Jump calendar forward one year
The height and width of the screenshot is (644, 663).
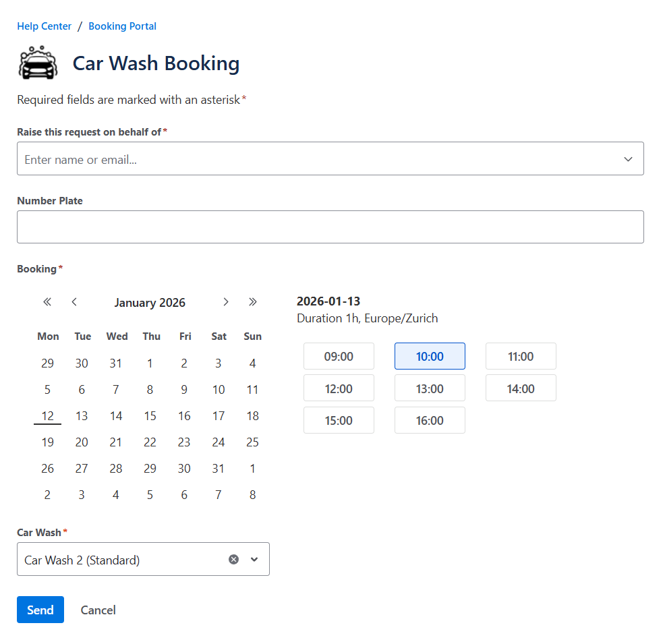(x=253, y=302)
